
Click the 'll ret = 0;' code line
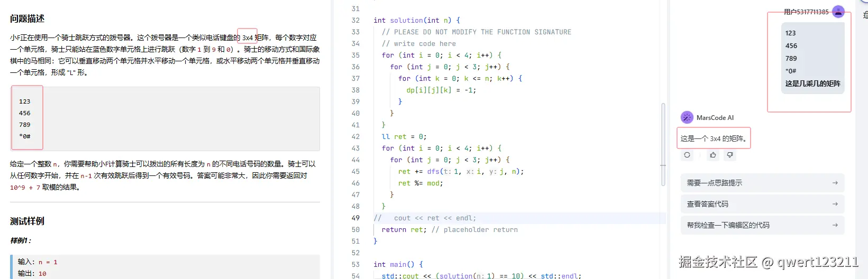404,136
